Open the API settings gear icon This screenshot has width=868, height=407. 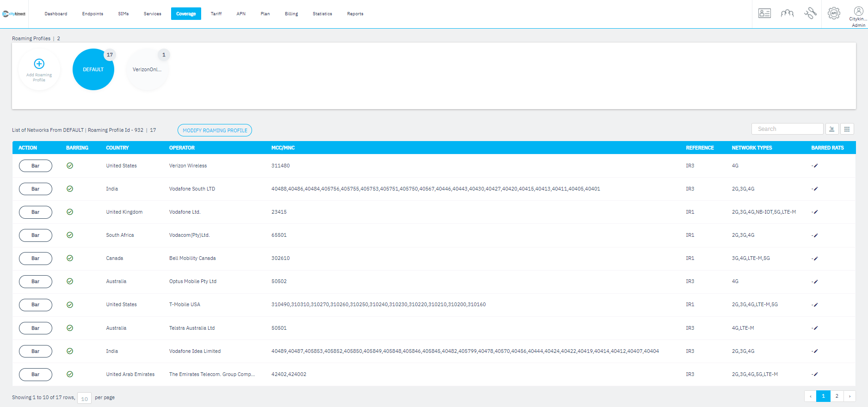point(834,13)
